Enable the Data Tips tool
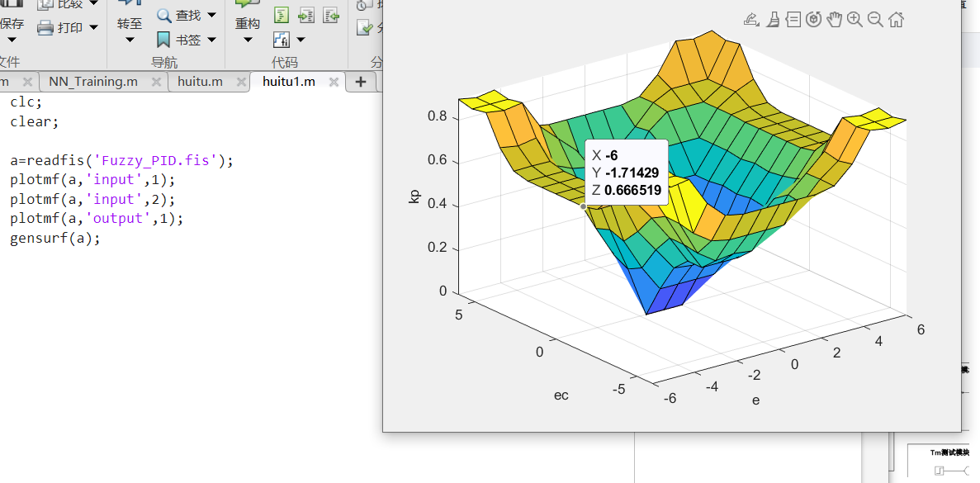Viewport: 980px width, 483px height. click(x=793, y=20)
